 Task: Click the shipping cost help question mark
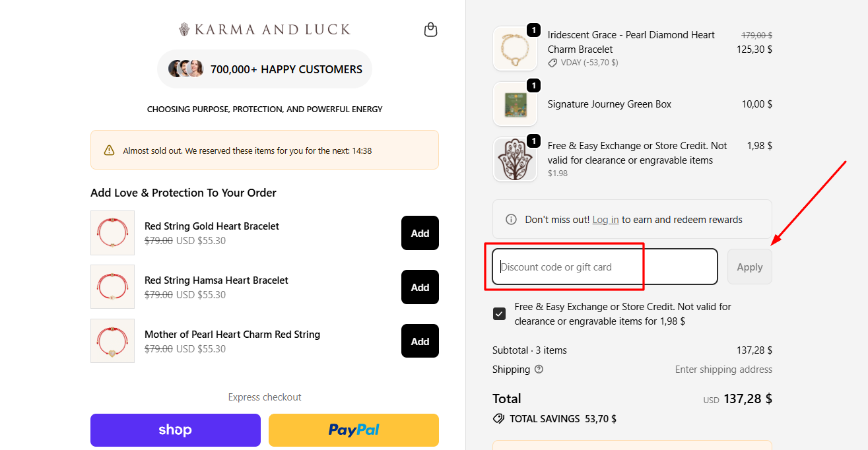539,370
